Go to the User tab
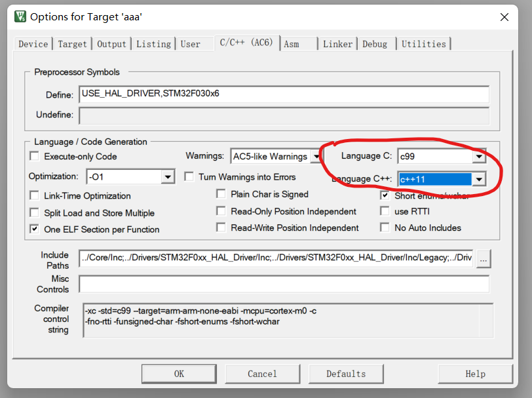The width and height of the screenshot is (532, 398). [x=191, y=44]
